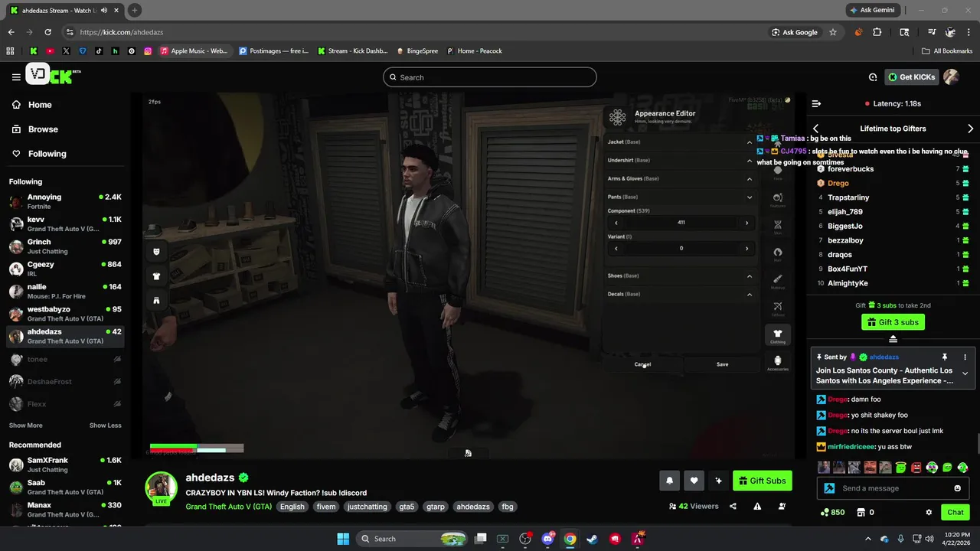The height and width of the screenshot is (551, 980).
Task: Click the browser address bar
Action: (413, 32)
